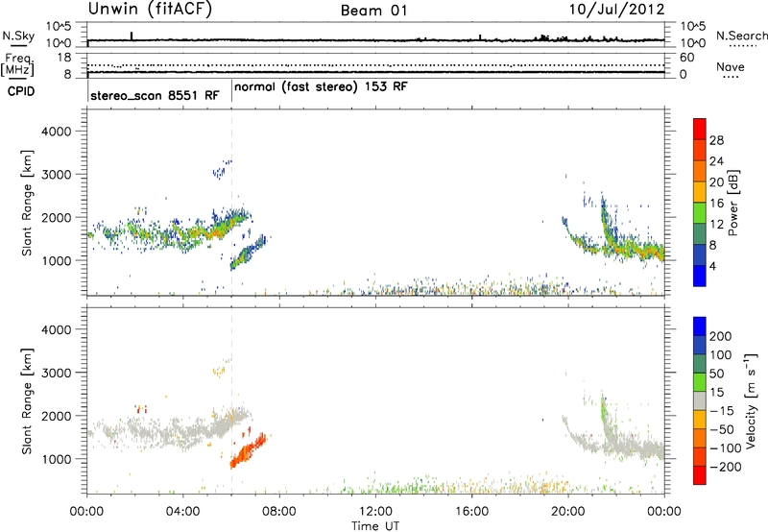Click the '3000' tick on velocity panel
768x532 pixels.
(x=57, y=373)
